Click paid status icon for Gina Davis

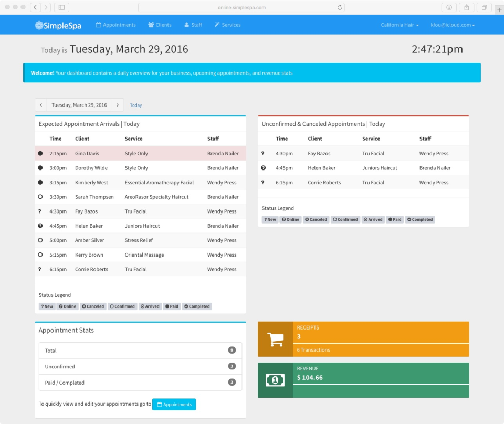tap(40, 153)
